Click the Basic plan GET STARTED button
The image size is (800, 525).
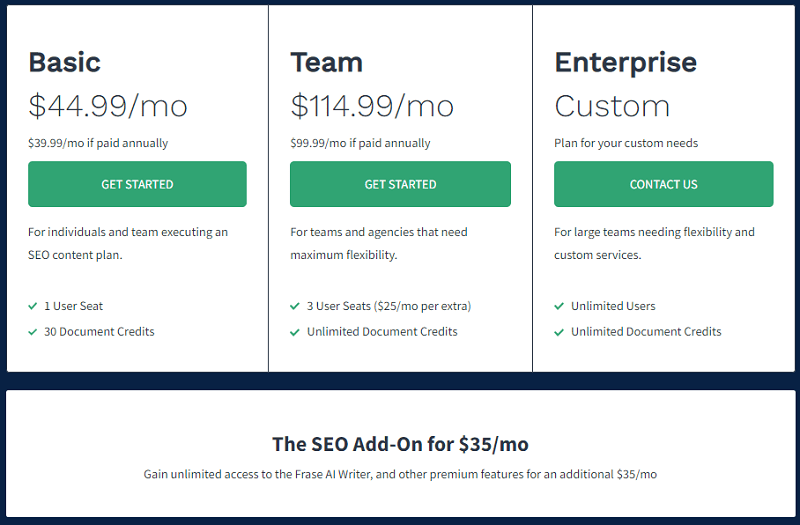point(137,184)
